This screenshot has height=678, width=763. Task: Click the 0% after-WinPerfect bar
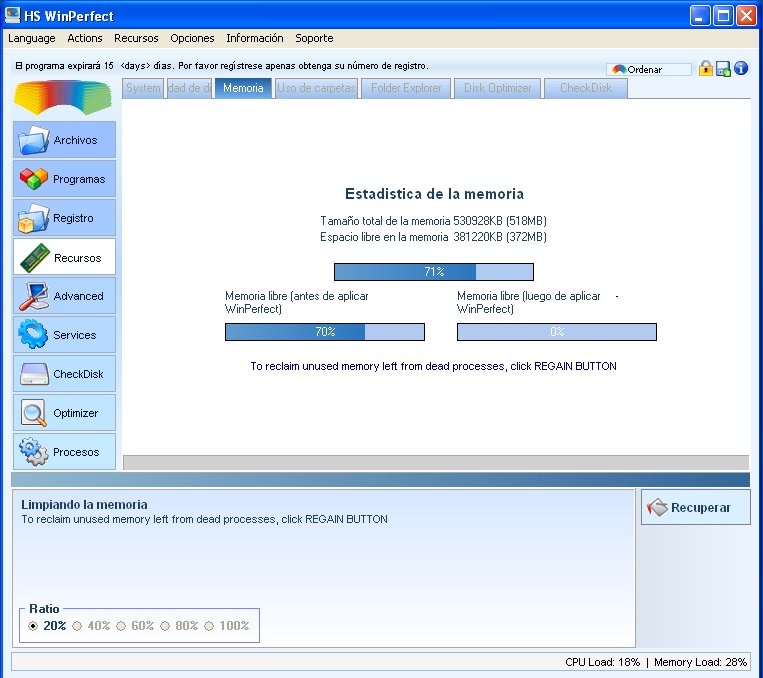[x=557, y=332]
